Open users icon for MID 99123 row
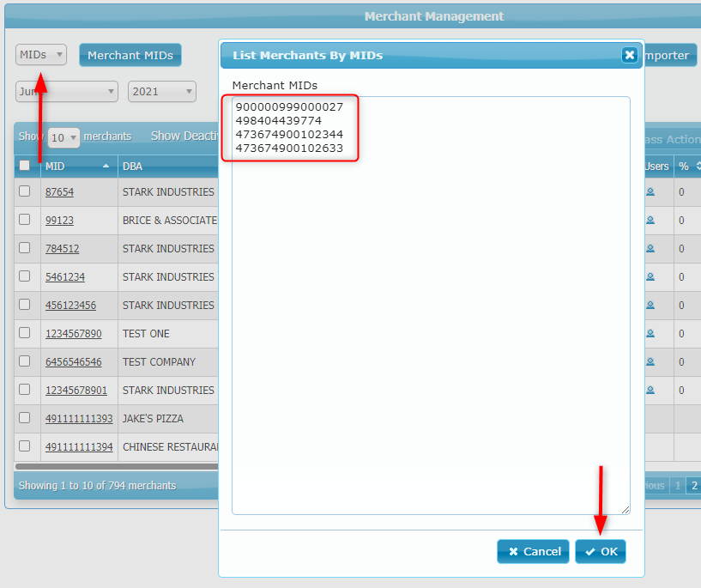Image resolution: width=701 pixels, height=588 pixels. pos(650,220)
